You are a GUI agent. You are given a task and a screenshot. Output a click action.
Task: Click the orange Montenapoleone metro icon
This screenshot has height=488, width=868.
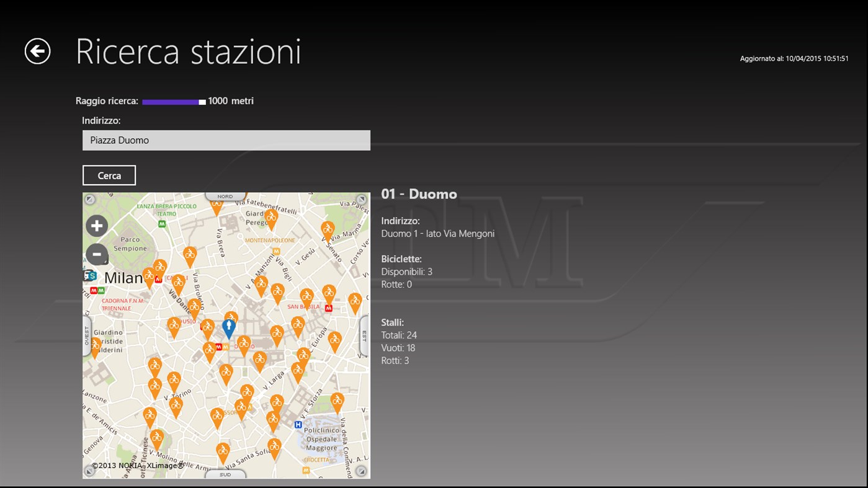pos(277,252)
